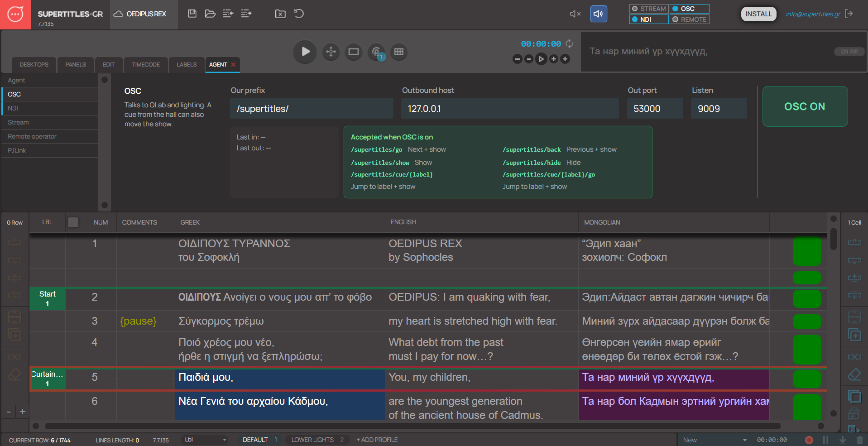Image resolution: width=868 pixels, height=446 pixels.
Task: Toggle the NDI radio option in header
Action: coord(649,19)
